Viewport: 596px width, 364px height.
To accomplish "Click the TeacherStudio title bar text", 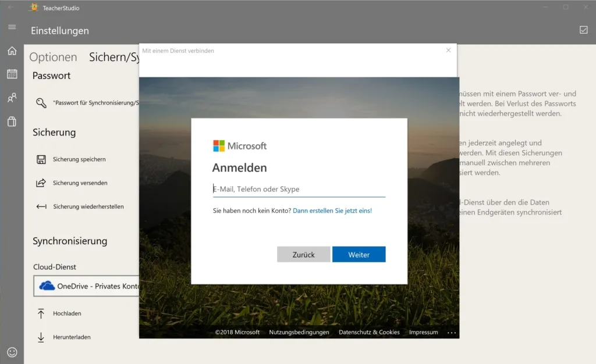I will coord(61,8).
